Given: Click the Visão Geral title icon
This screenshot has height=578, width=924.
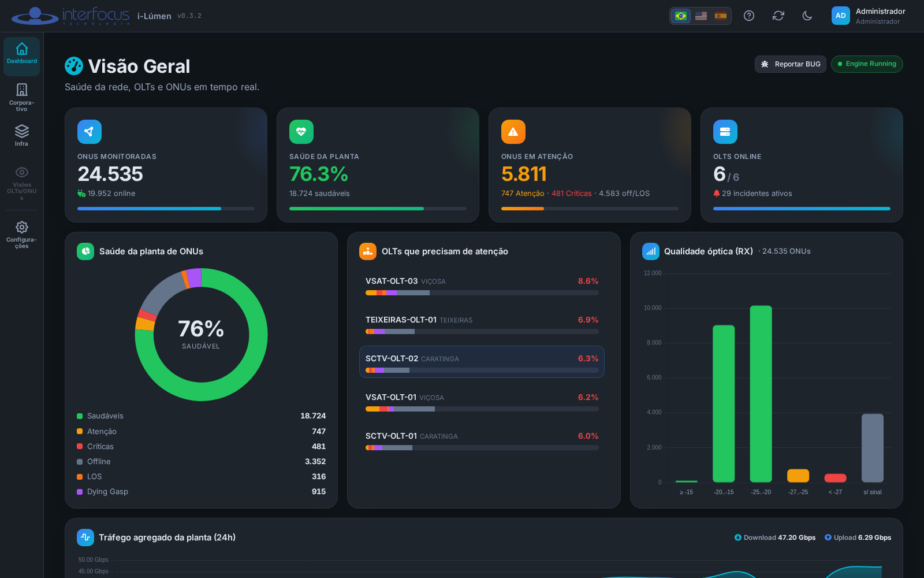Looking at the screenshot, I should [x=74, y=66].
